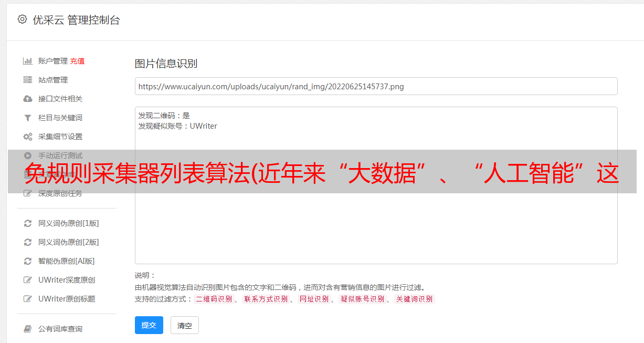Click the refresh icon for 同义词伪原创[2版]

(28, 242)
